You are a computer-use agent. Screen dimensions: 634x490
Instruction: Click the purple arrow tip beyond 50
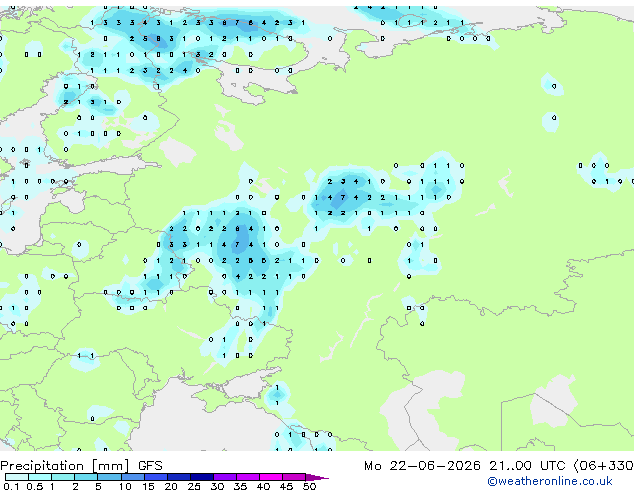(317, 477)
